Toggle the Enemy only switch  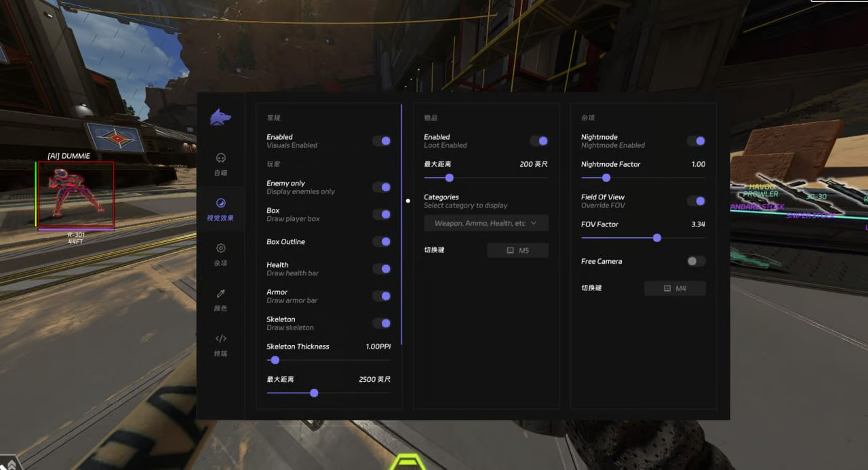pos(382,187)
